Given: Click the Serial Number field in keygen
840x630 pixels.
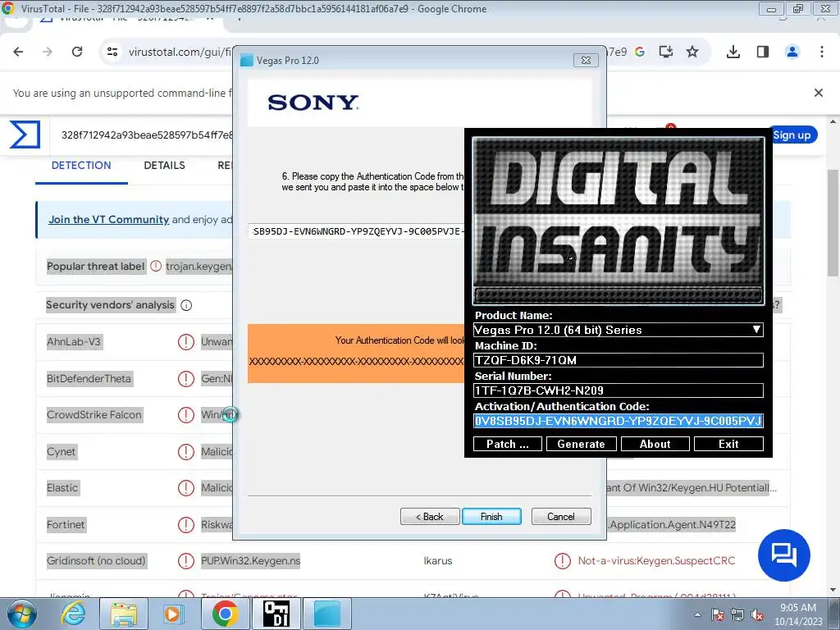Looking at the screenshot, I should click(619, 390).
